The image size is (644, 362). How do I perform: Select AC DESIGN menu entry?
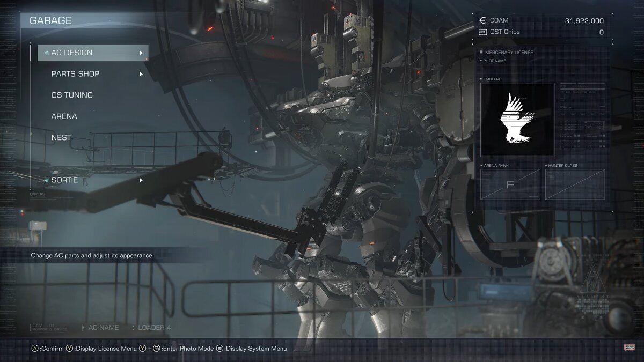pos(93,53)
